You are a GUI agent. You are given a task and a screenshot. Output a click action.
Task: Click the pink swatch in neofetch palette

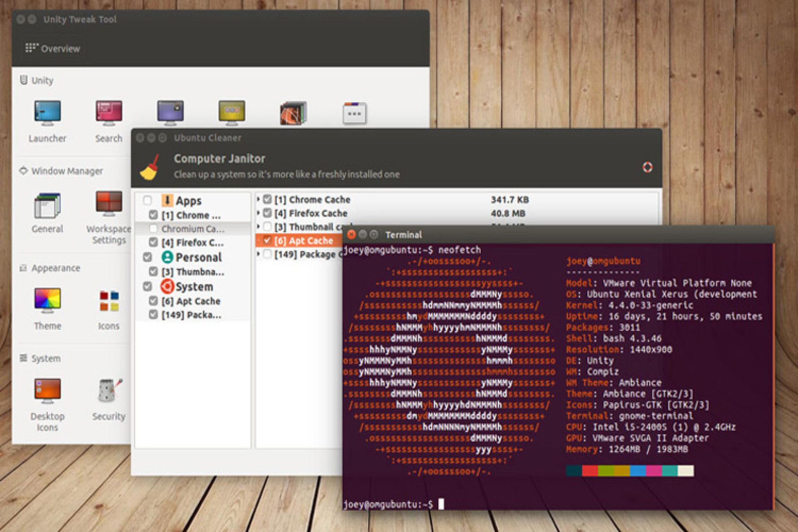pos(654,470)
